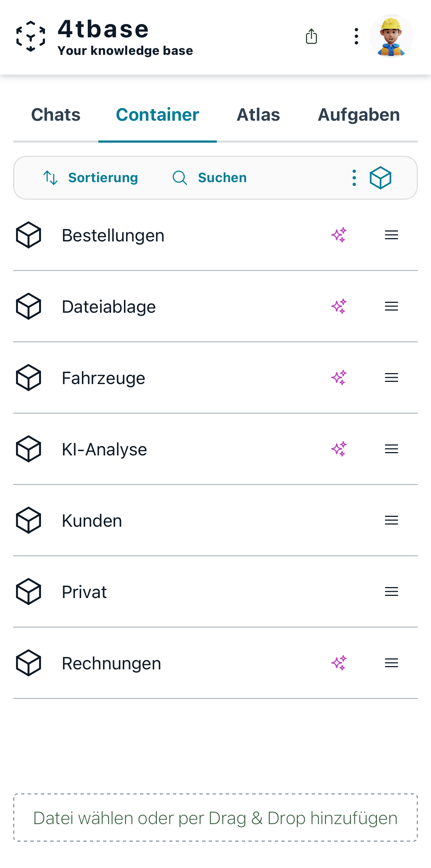Open the hamburger menu for Kunden
The image size is (431, 868).
tap(391, 520)
